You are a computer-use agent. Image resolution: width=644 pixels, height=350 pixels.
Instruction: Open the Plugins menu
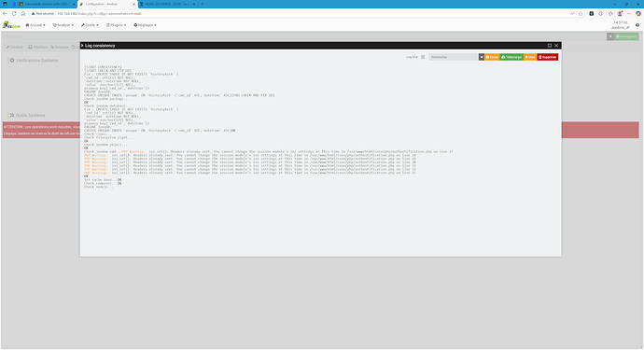pos(117,25)
